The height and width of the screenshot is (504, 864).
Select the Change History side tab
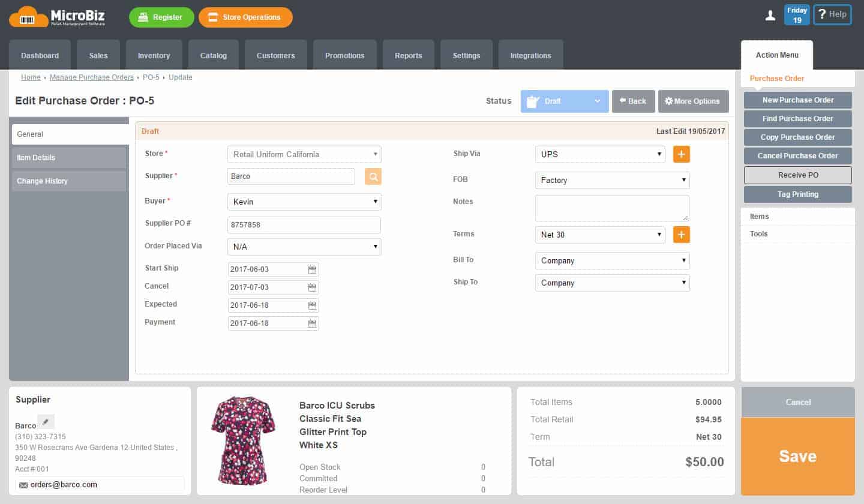[70, 181]
